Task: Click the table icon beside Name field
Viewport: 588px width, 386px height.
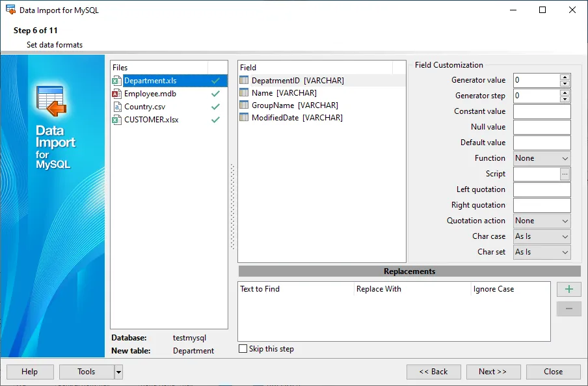Action: click(x=244, y=92)
